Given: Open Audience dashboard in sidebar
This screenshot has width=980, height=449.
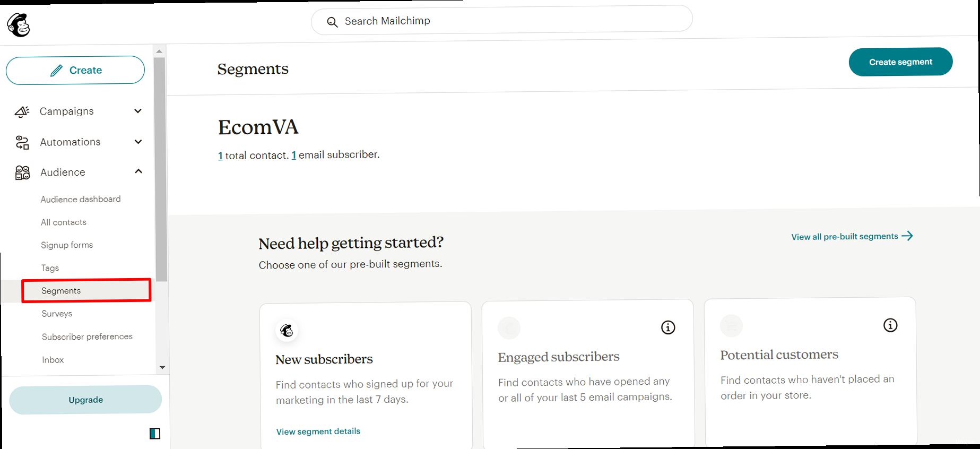Looking at the screenshot, I should (x=81, y=199).
